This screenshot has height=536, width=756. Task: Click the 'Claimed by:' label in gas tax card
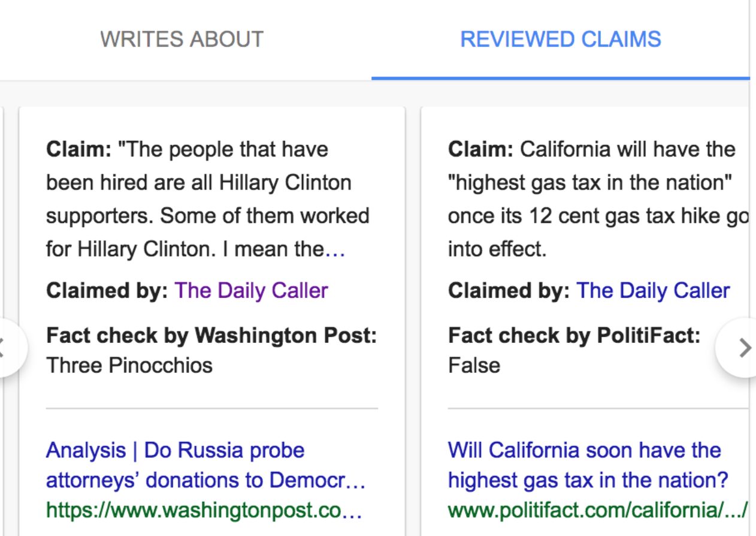tap(509, 291)
